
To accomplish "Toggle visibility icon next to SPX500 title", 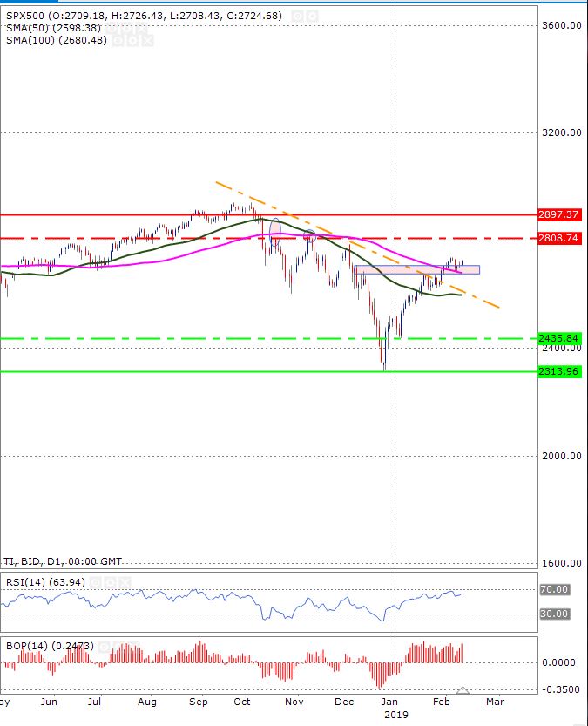I will [x=297, y=17].
